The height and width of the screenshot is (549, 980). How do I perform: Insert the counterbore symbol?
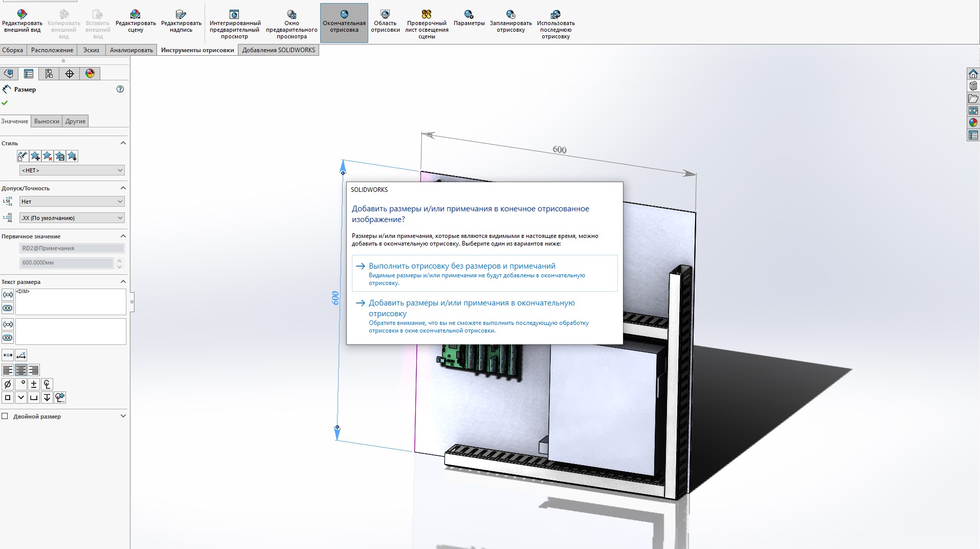(x=34, y=398)
